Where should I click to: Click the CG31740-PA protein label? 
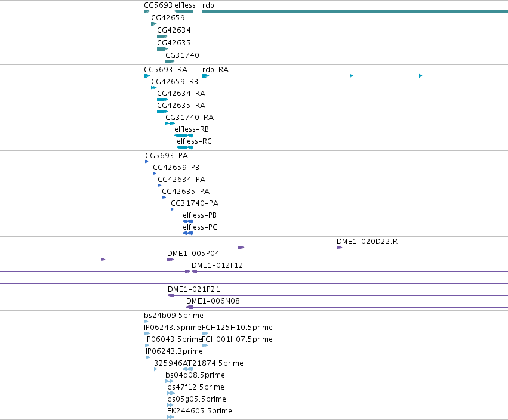[x=195, y=203]
